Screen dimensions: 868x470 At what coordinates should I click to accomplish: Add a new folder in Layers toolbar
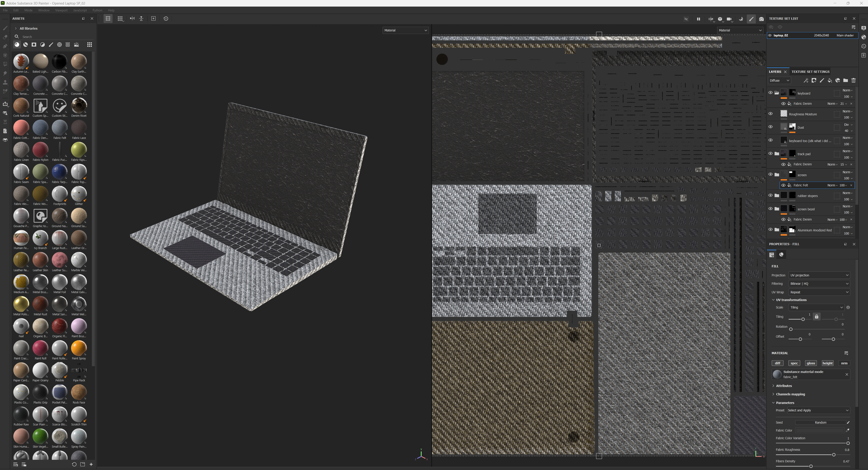coord(845,81)
